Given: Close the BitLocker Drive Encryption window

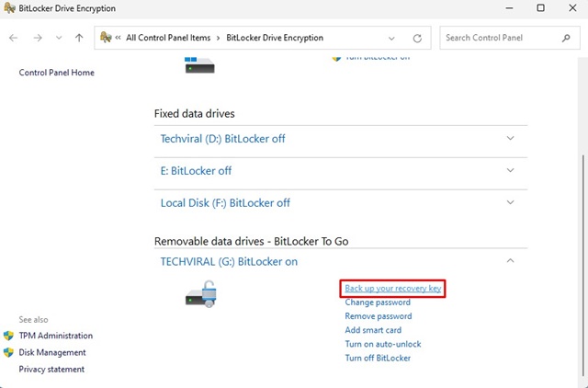Looking at the screenshot, I should click(x=572, y=8).
